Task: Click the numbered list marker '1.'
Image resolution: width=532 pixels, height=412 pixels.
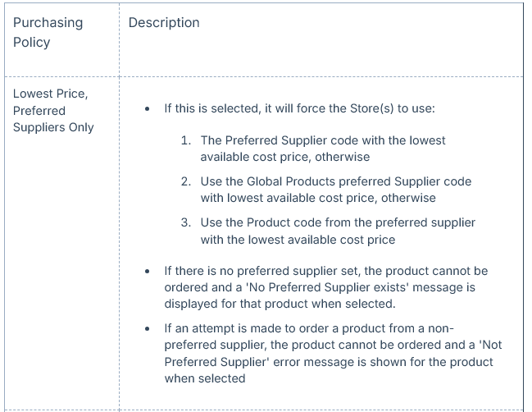Action: point(186,140)
